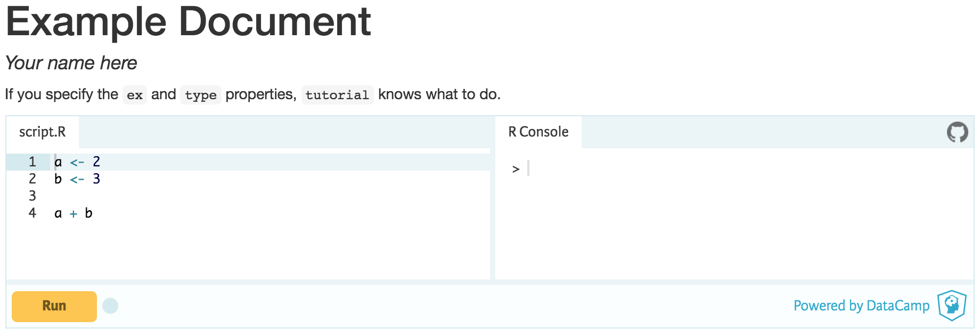Run the R script
This screenshot has height=336, width=980.
point(53,306)
